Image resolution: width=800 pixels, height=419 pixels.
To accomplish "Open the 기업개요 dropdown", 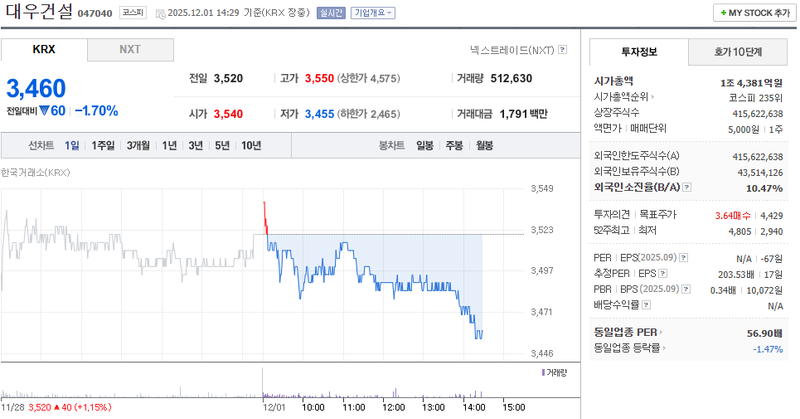I will (373, 13).
